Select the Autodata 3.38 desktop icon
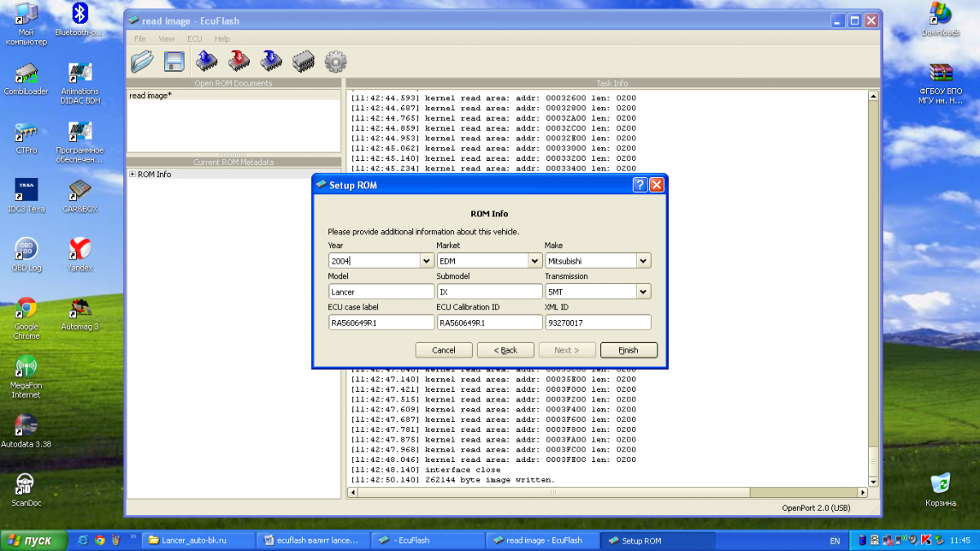Screen dimensions: 980x551 click(x=26, y=431)
